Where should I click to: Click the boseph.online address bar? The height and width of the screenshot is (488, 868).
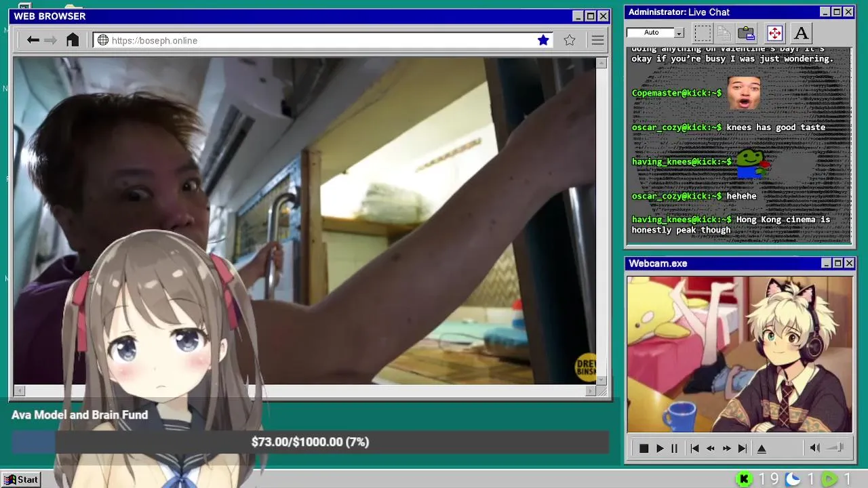point(323,40)
